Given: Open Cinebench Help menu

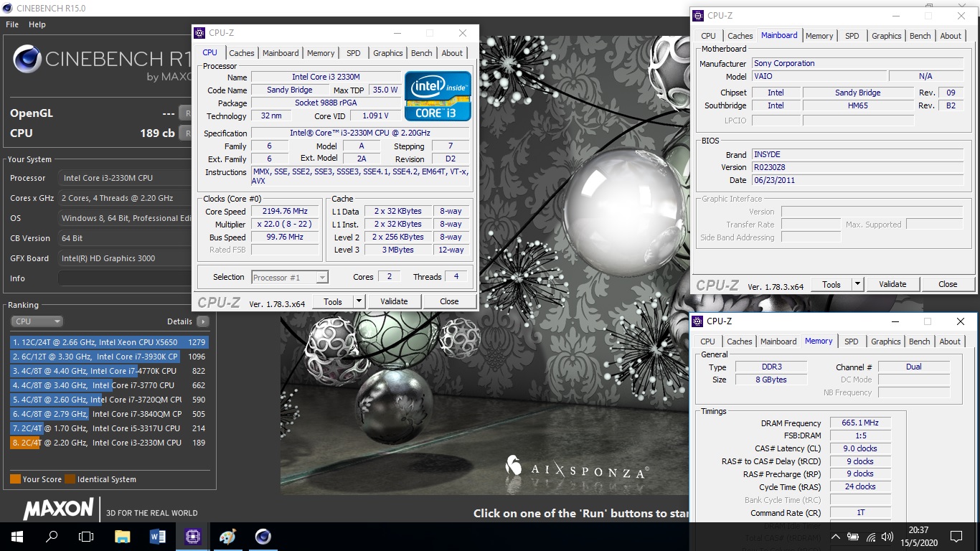Looking at the screenshot, I should coord(37,24).
